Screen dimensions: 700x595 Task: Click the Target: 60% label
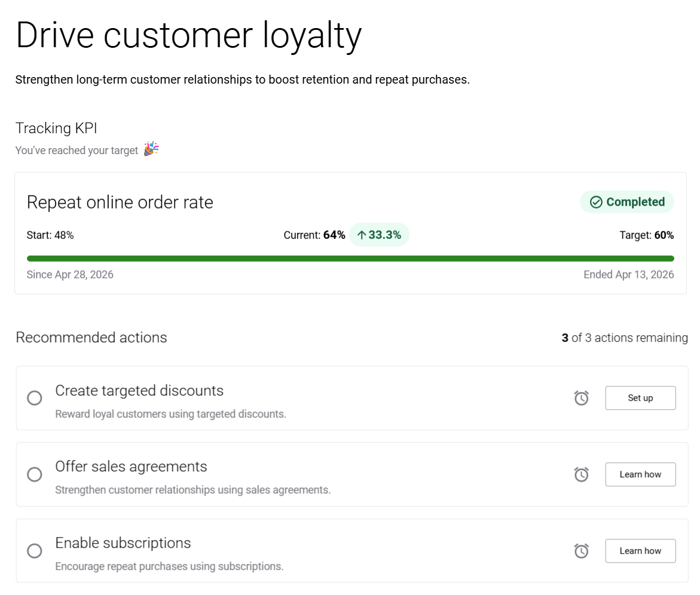(646, 235)
